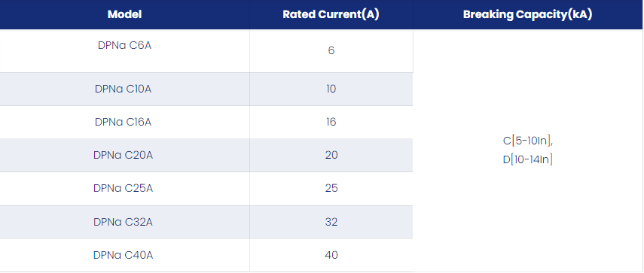Select the DPNa C25A model cell
Viewport: 644px width, 273px height.
pos(124,188)
